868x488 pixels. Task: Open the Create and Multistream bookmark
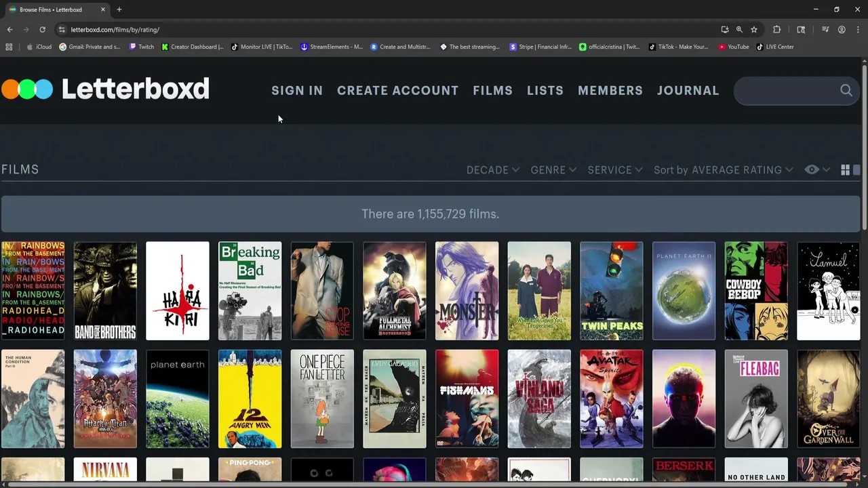401,47
